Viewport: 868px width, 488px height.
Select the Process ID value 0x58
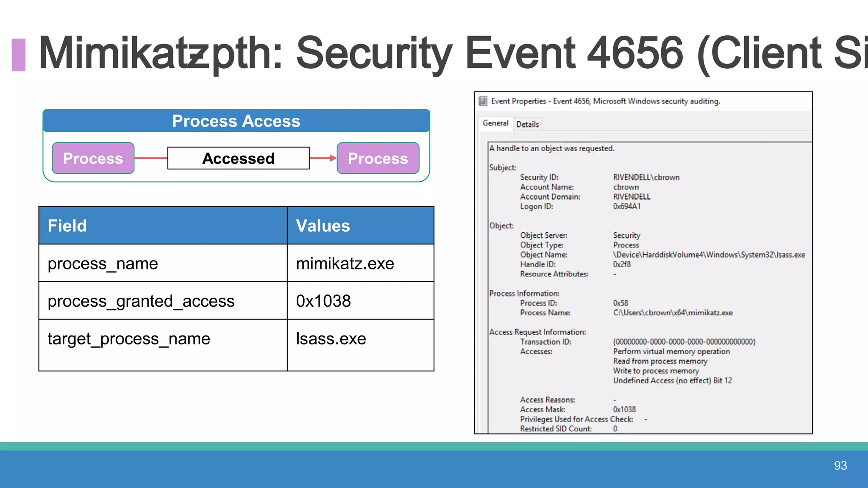click(620, 303)
